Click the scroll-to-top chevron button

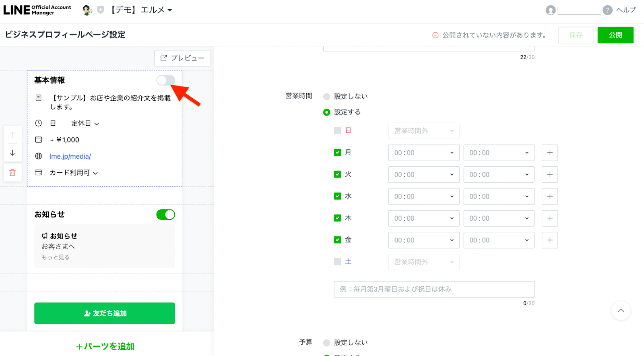(621, 310)
